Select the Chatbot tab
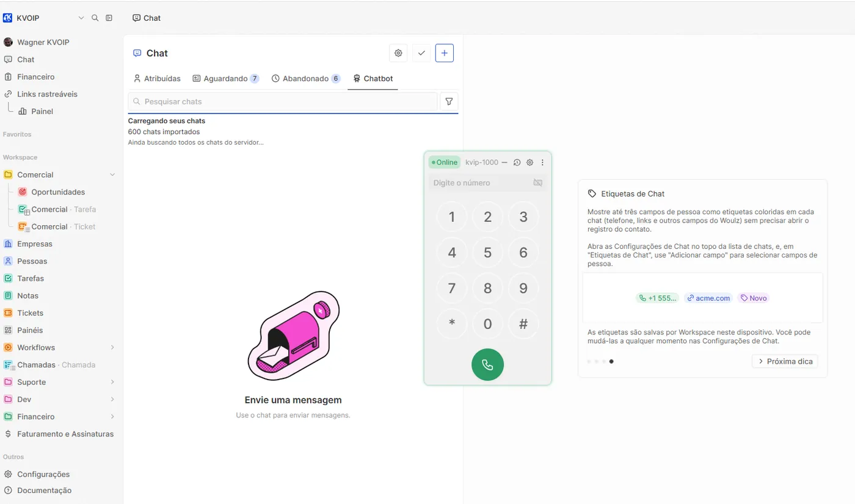This screenshot has height=504, width=855. 373,79
